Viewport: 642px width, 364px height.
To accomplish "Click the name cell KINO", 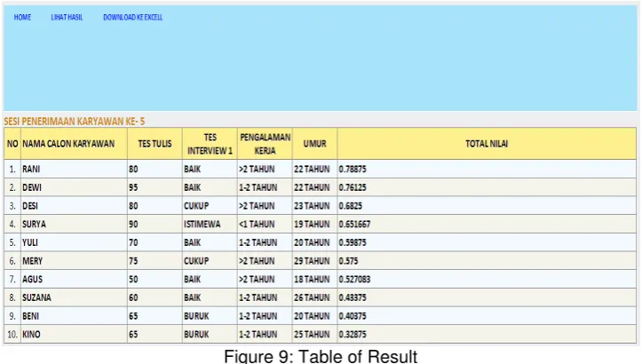I will (74, 335).
